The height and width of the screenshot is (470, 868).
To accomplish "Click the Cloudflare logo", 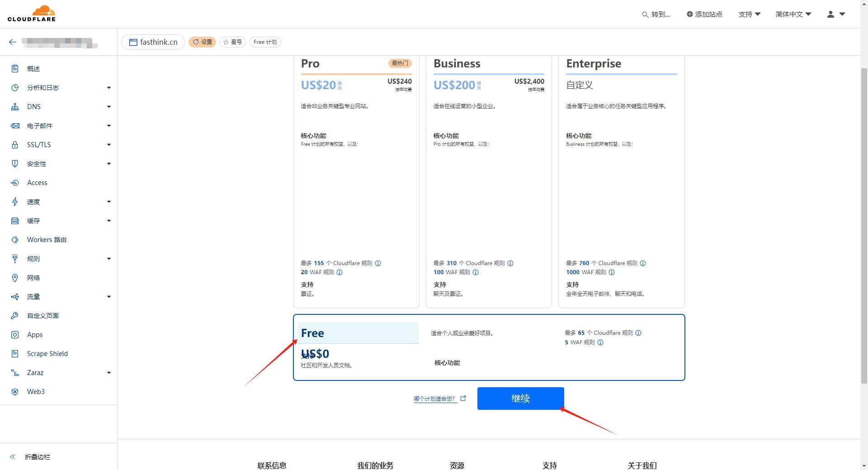I will 32,14.
